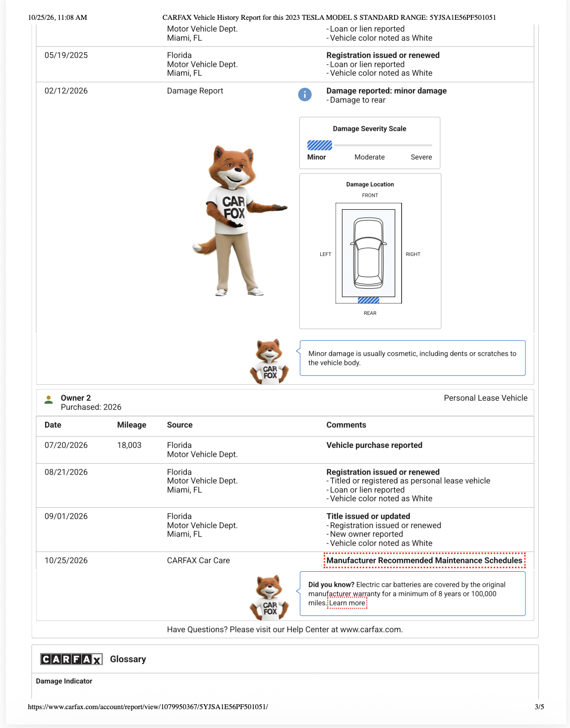Click the Damage Report source entry
This screenshot has height=728, width=570.
[x=195, y=91]
